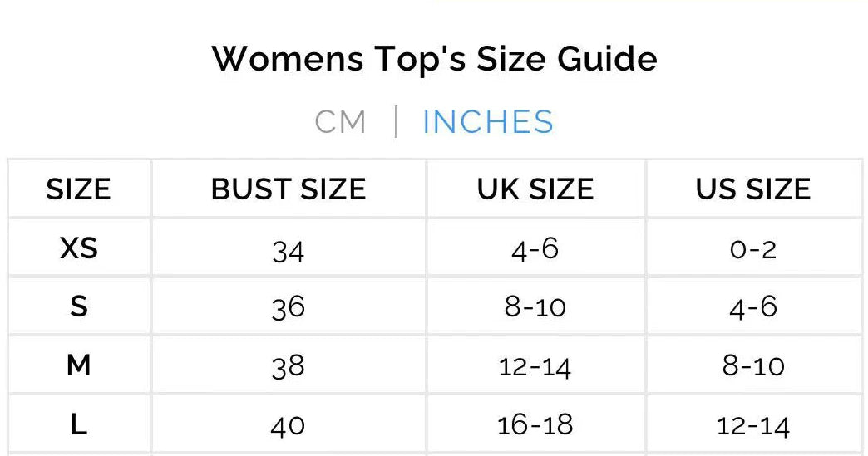Image resolution: width=868 pixels, height=456 pixels.
Task: Click bust size value 40
Action: [x=289, y=426]
